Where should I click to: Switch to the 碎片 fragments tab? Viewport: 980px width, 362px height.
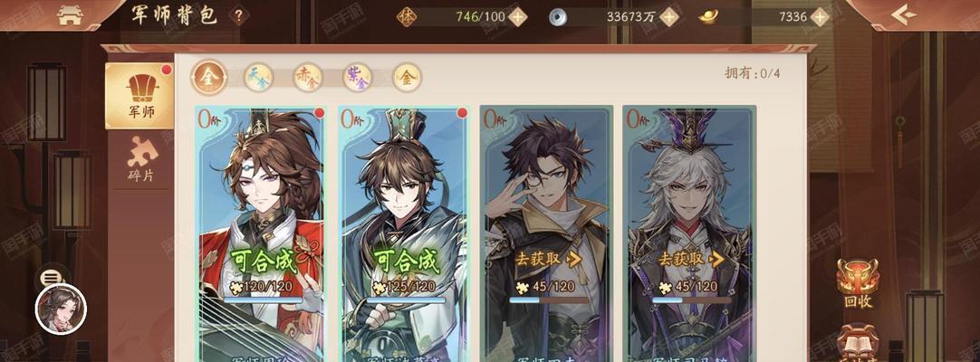140,160
